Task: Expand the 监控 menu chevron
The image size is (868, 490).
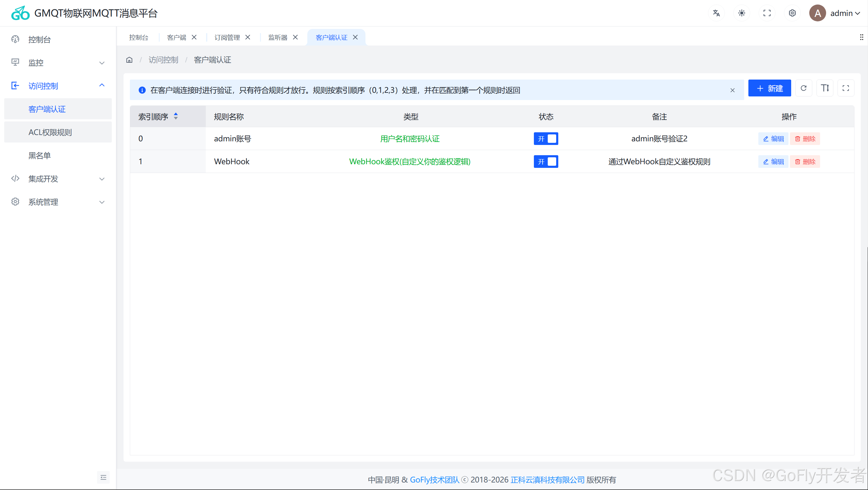Action: [x=102, y=63]
